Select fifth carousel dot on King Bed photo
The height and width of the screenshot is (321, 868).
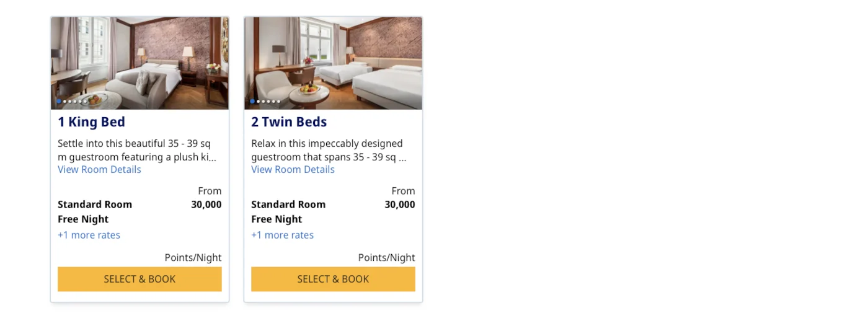tap(80, 102)
